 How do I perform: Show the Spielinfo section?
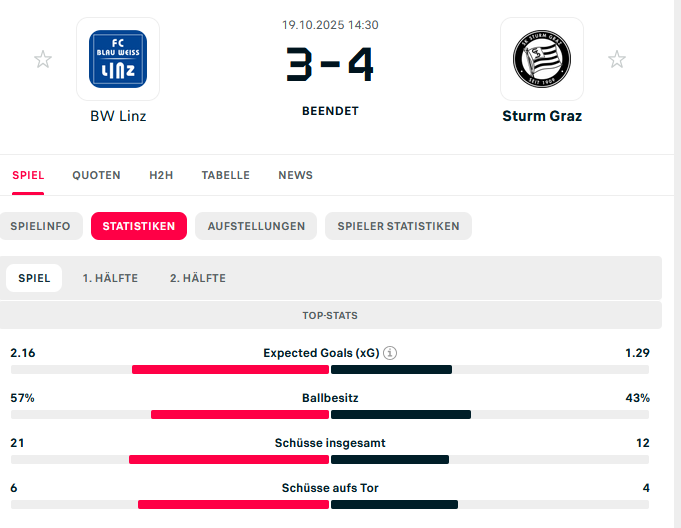tap(40, 226)
